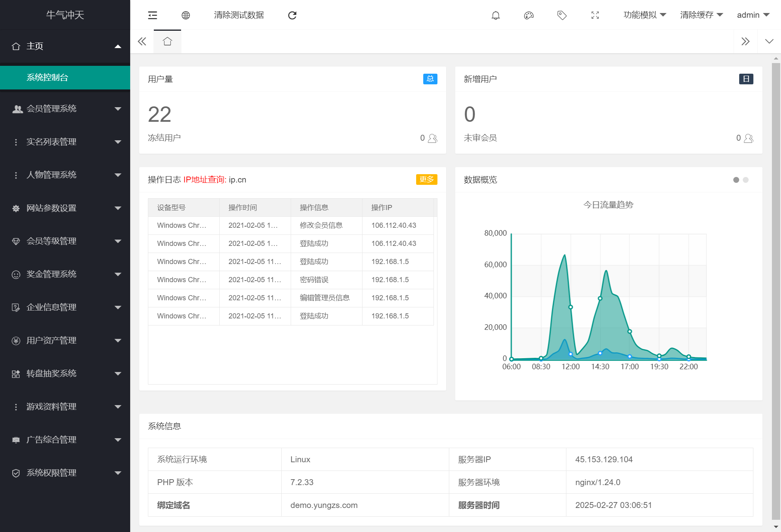Click the 更多 button on 操作日志
The image size is (781, 532).
pos(426,179)
